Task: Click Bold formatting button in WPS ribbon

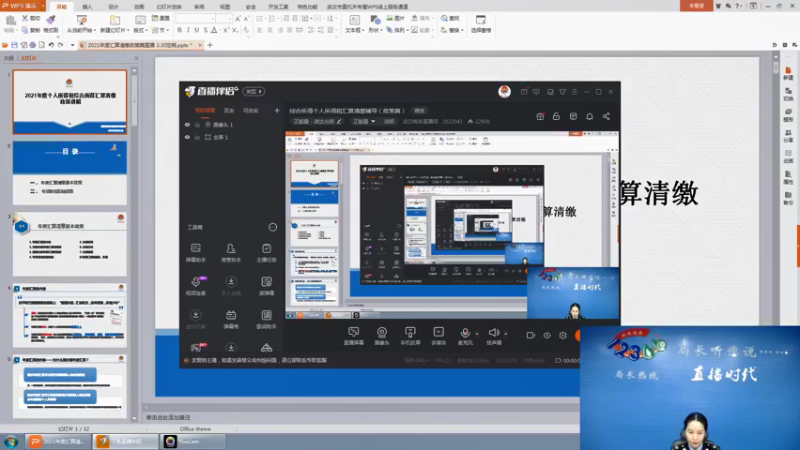Action: click(180, 30)
